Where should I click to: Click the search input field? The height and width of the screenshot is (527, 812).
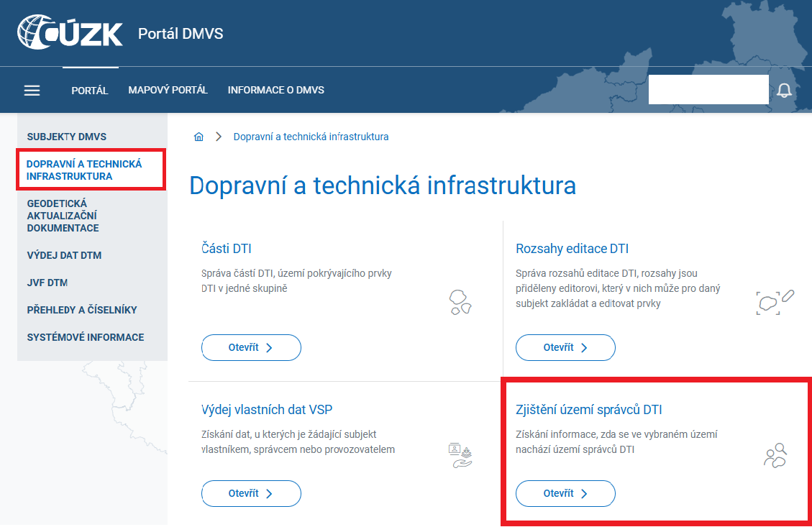(708, 89)
